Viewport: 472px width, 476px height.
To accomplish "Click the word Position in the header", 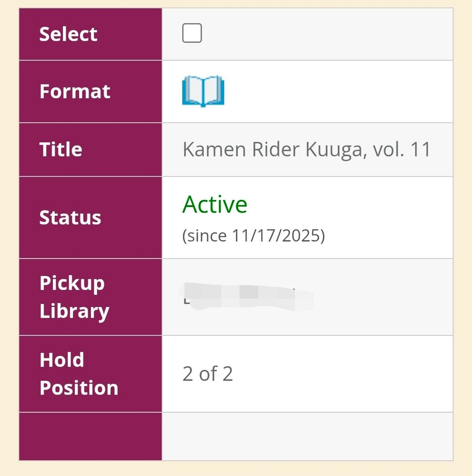I will (x=79, y=388).
